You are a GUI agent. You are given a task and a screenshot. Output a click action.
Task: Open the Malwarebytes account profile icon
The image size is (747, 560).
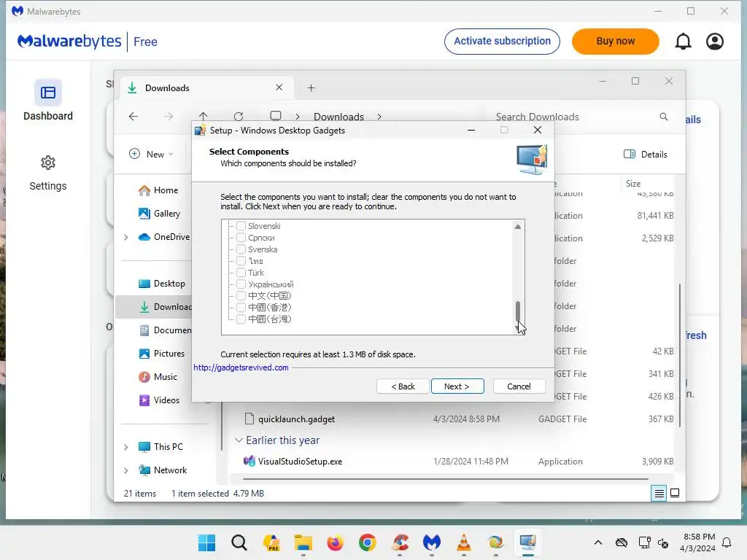coord(715,42)
